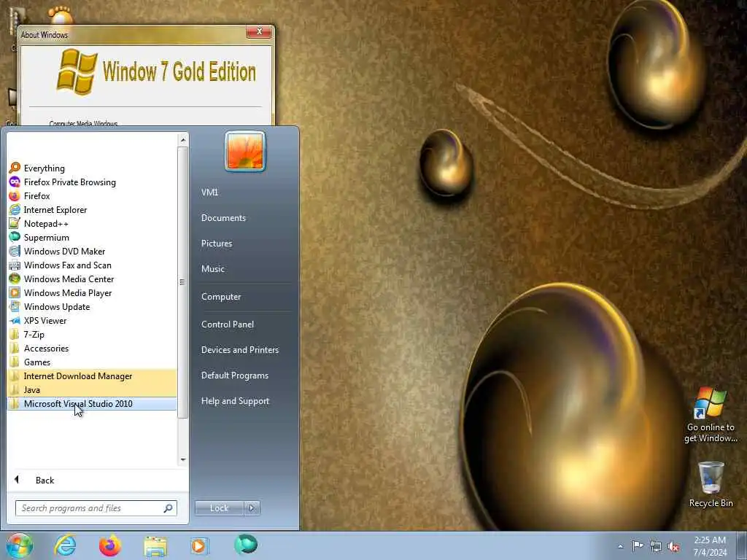The width and height of the screenshot is (747, 560).
Task: Open Music from Start menu
Action: pyautogui.click(x=213, y=269)
